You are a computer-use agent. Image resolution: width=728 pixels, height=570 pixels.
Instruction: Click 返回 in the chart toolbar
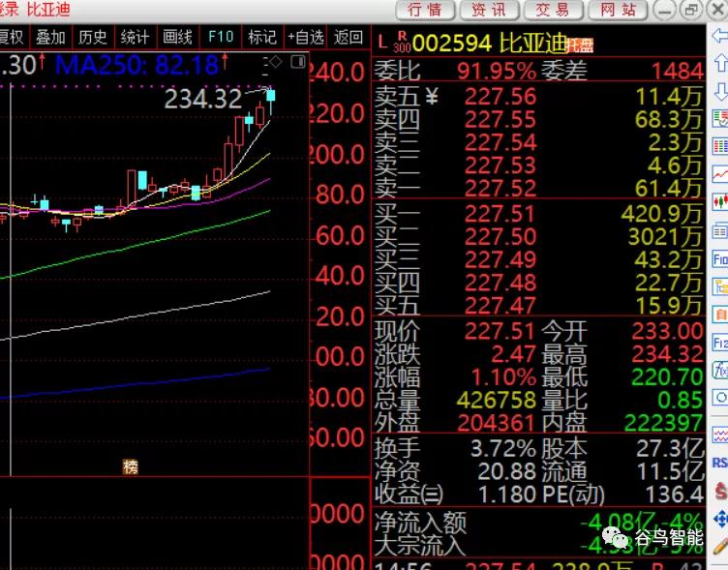pyautogui.click(x=349, y=37)
